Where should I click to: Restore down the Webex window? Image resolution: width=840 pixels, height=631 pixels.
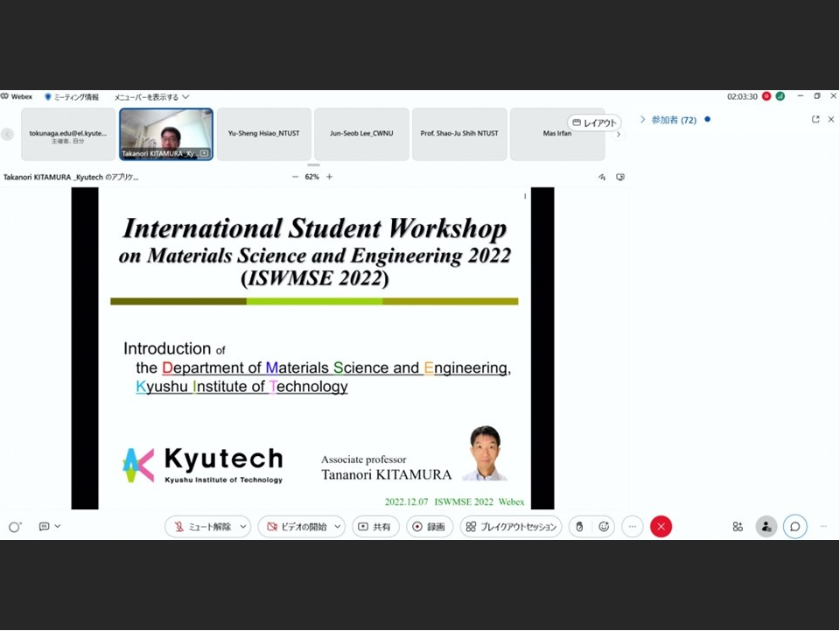pyautogui.click(x=817, y=96)
